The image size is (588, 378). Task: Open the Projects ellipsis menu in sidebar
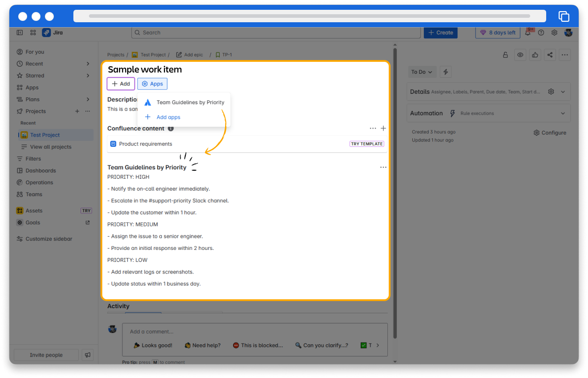pos(88,111)
